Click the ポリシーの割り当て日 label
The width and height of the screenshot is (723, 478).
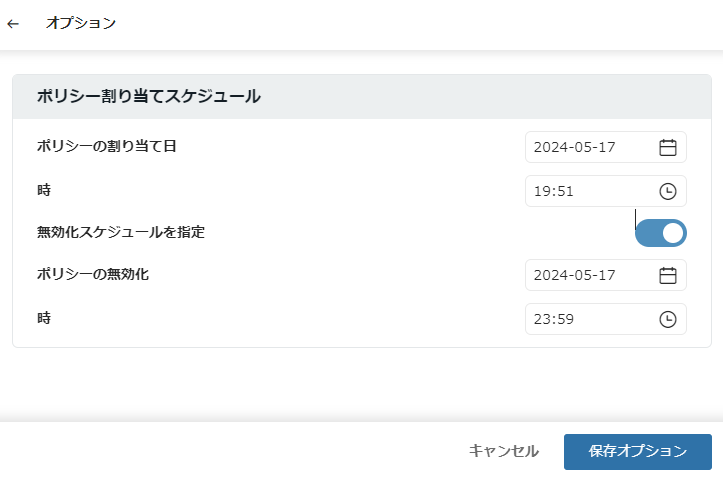pos(107,146)
